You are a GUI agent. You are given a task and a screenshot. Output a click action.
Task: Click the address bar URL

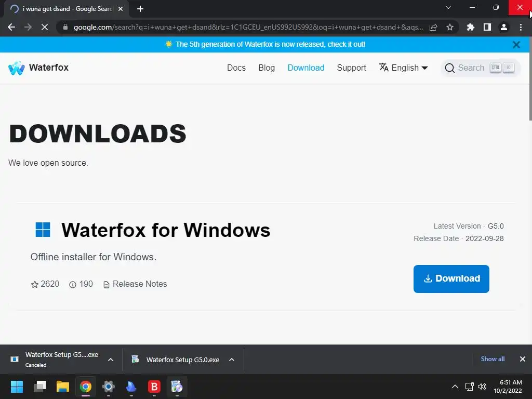tap(248, 27)
